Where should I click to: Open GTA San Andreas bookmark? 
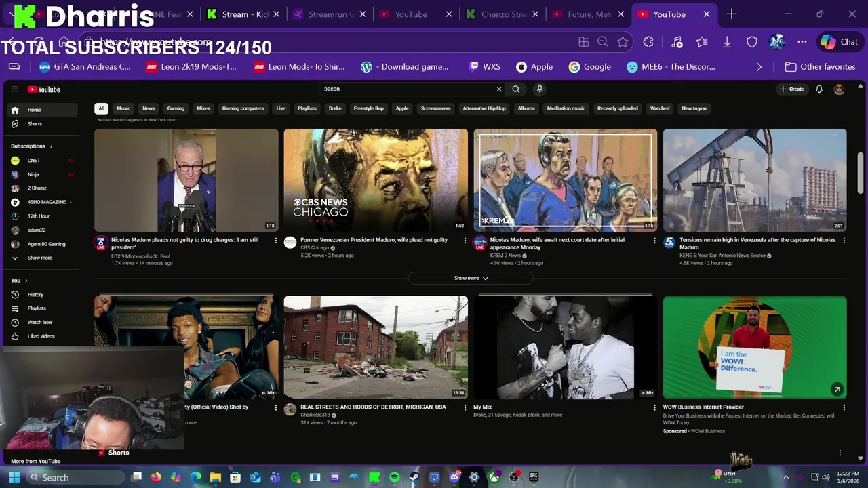pyautogui.click(x=85, y=67)
